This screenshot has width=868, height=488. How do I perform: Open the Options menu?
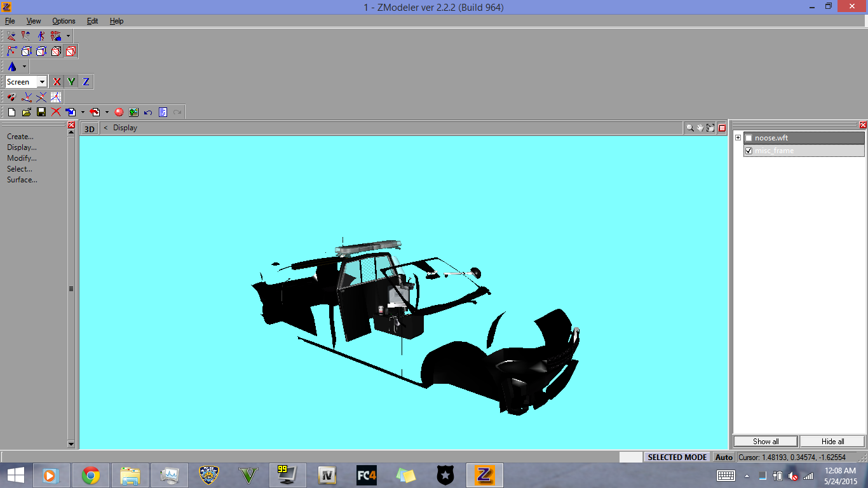tap(64, 21)
